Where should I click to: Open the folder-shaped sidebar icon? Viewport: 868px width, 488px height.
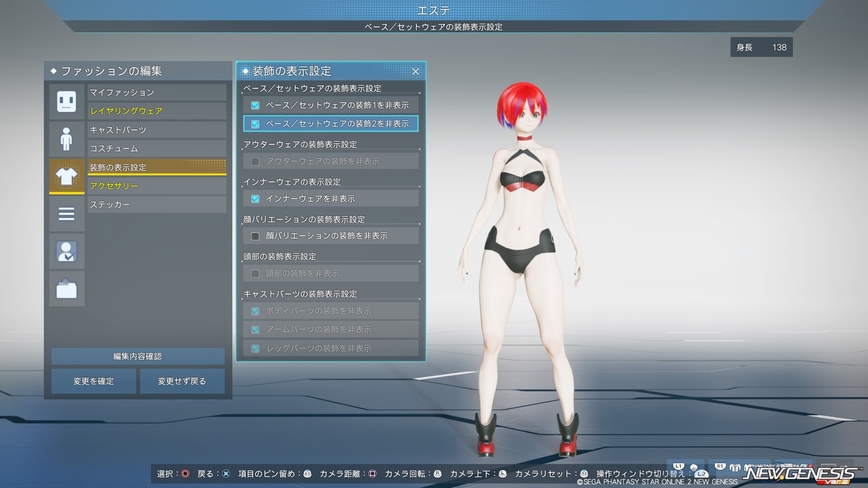point(67,289)
